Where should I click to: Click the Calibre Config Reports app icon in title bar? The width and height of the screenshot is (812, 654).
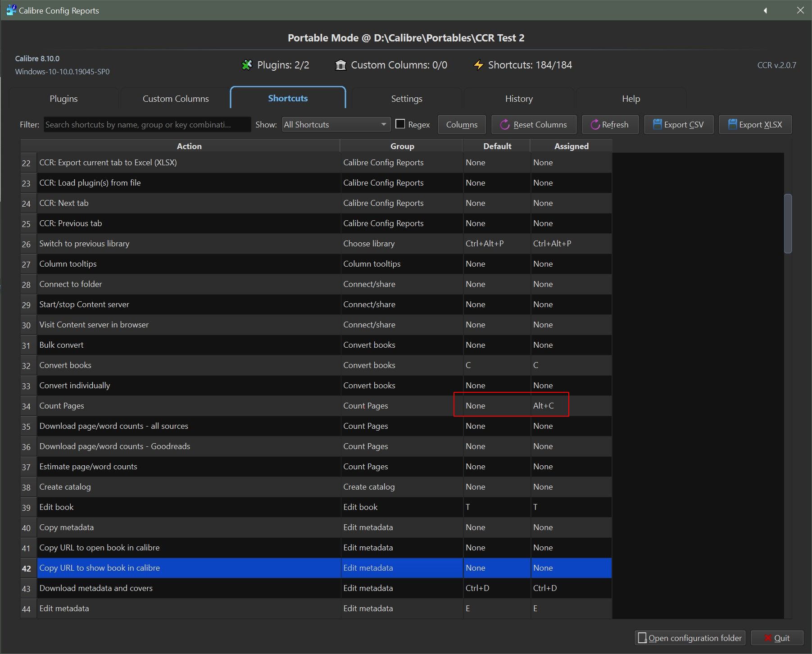11,10
